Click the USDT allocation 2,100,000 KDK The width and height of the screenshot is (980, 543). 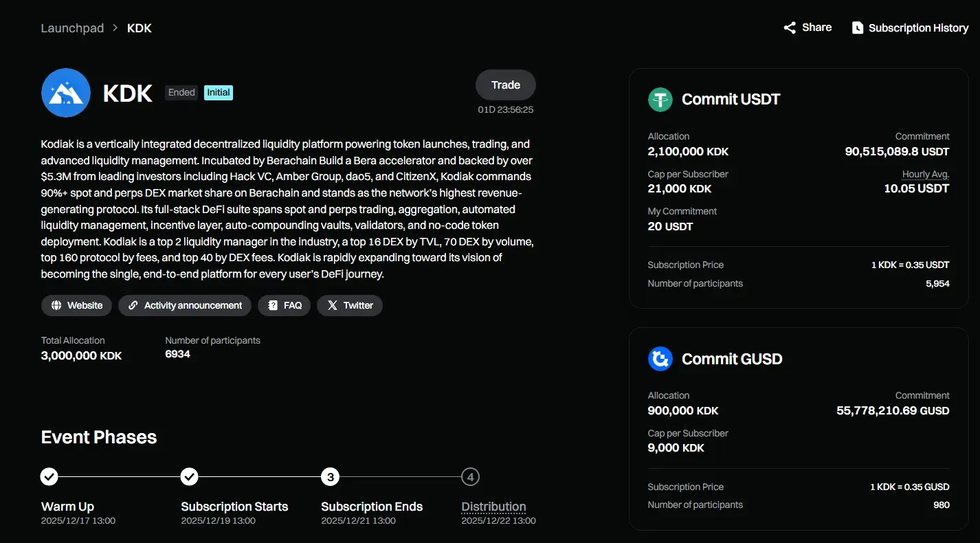tap(688, 151)
